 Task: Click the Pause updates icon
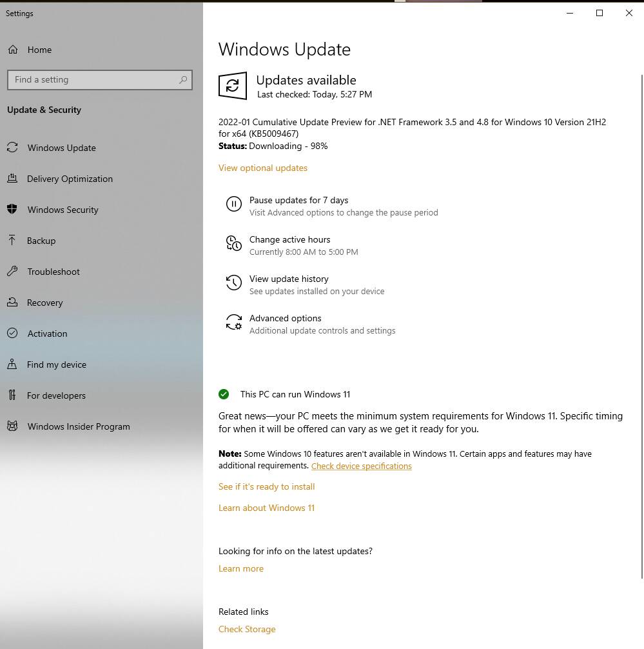tap(233, 205)
